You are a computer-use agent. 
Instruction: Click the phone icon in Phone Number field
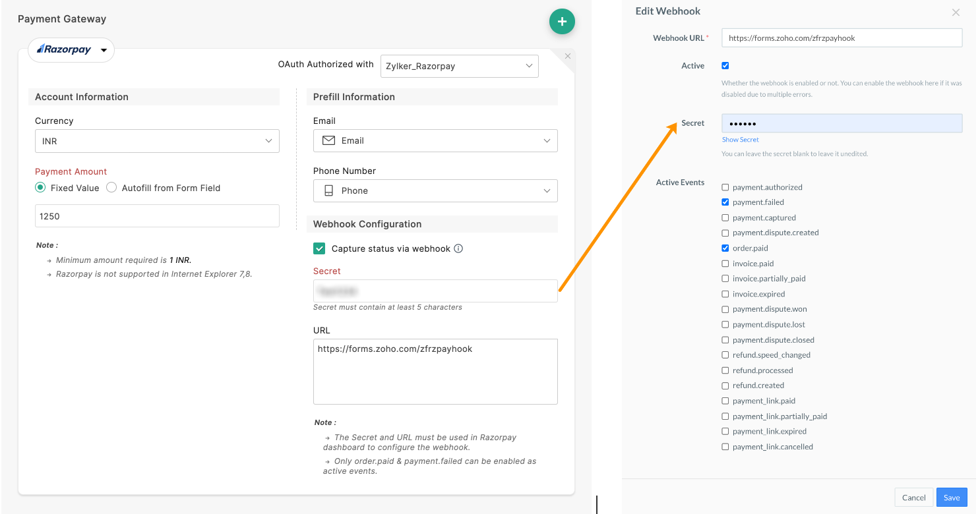click(x=328, y=190)
